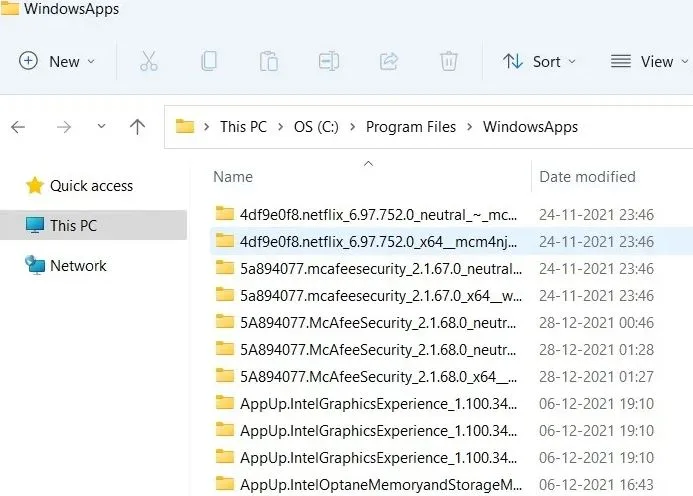Screen dimensions: 693x496
Task: Select This PC in the breadcrumb path
Action: tap(244, 127)
